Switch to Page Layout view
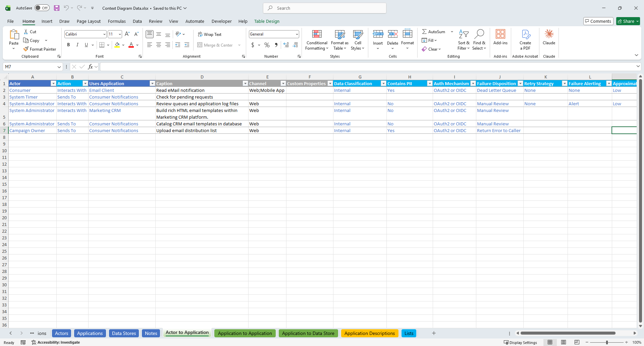 (x=563, y=342)
